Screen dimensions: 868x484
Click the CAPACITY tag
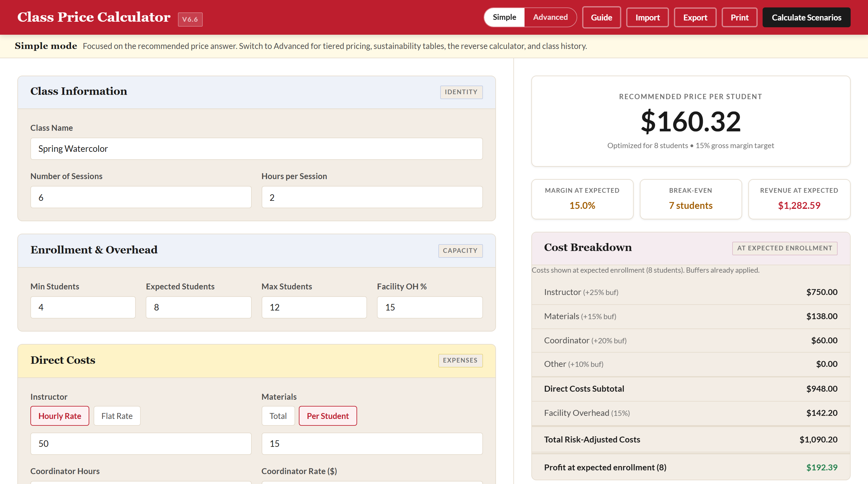click(460, 251)
